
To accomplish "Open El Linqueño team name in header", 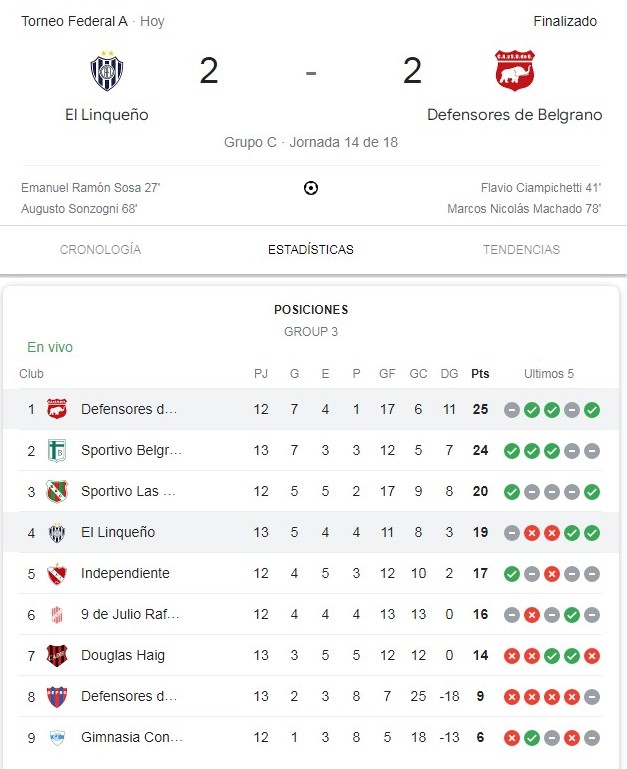I will tap(106, 115).
